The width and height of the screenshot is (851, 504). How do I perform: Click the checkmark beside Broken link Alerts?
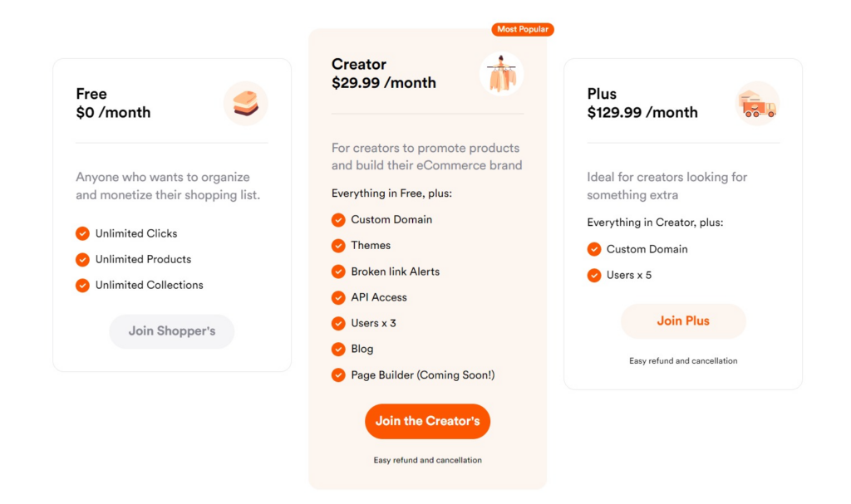click(338, 272)
